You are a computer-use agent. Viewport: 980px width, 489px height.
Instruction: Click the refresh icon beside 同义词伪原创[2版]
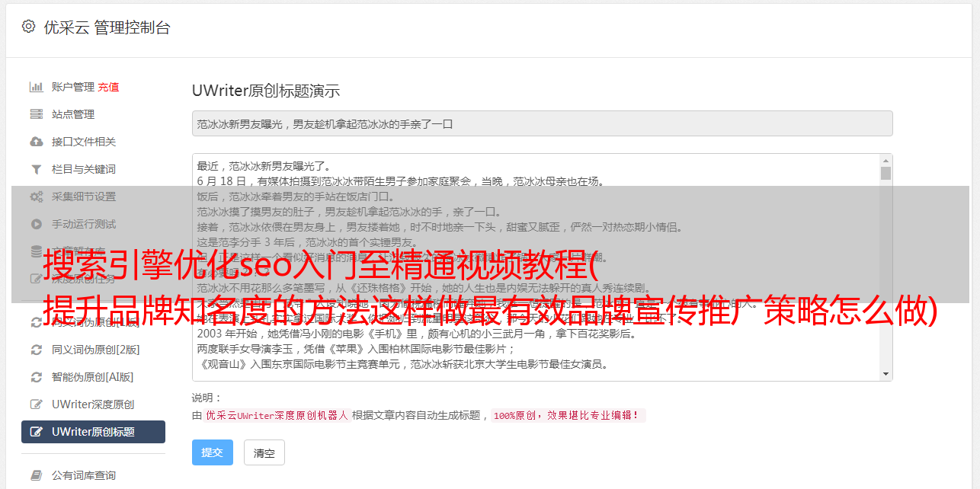coord(36,350)
